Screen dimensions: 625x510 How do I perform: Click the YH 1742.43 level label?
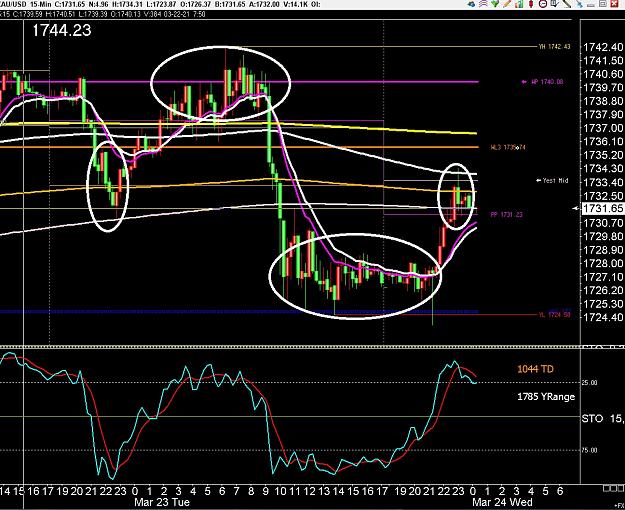pos(554,47)
